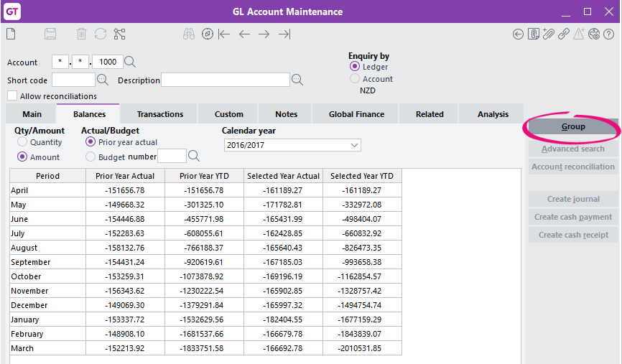The height and width of the screenshot is (364, 622).
Task: Enable the Allow reconciliations checkbox
Action: [12, 96]
